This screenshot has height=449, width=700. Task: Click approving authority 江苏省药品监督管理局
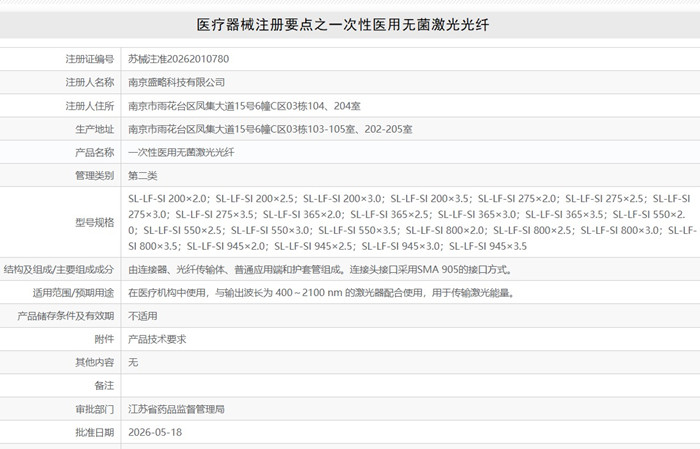176,409
